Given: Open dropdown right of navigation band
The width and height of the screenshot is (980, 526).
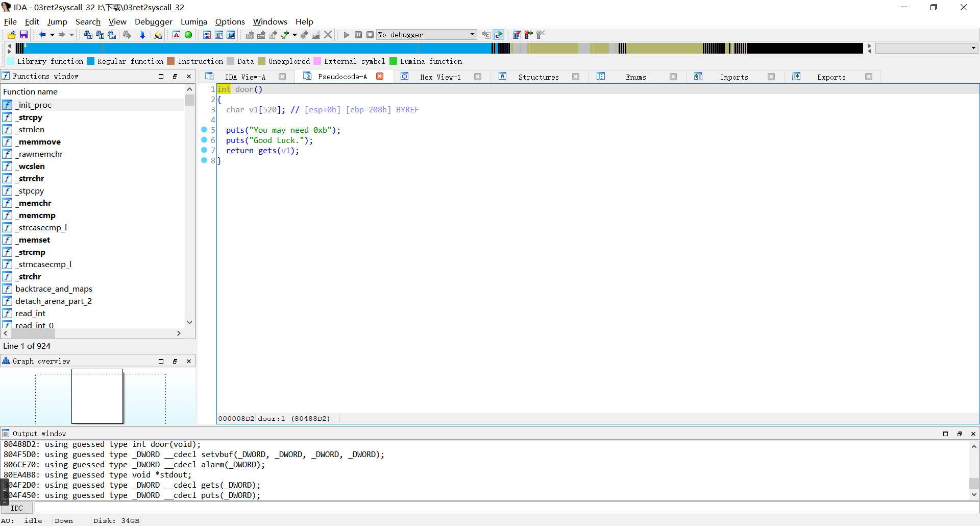Looking at the screenshot, I should point(973,48).
